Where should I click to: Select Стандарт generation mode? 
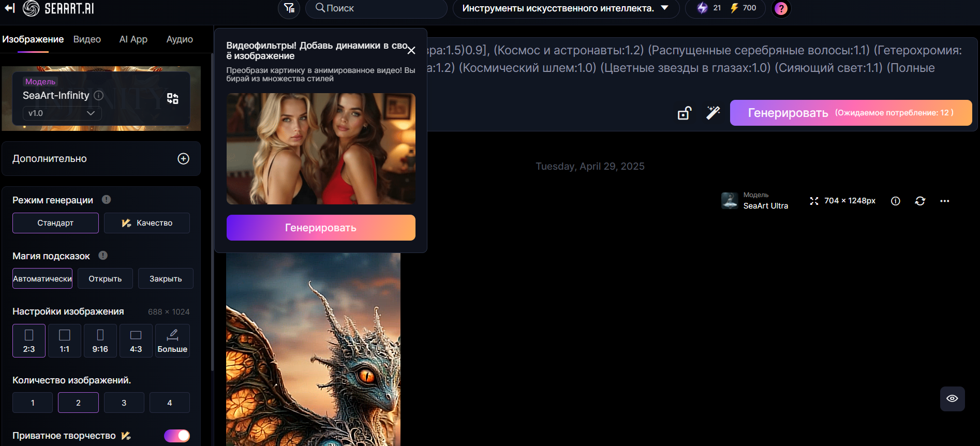point(55,223)
